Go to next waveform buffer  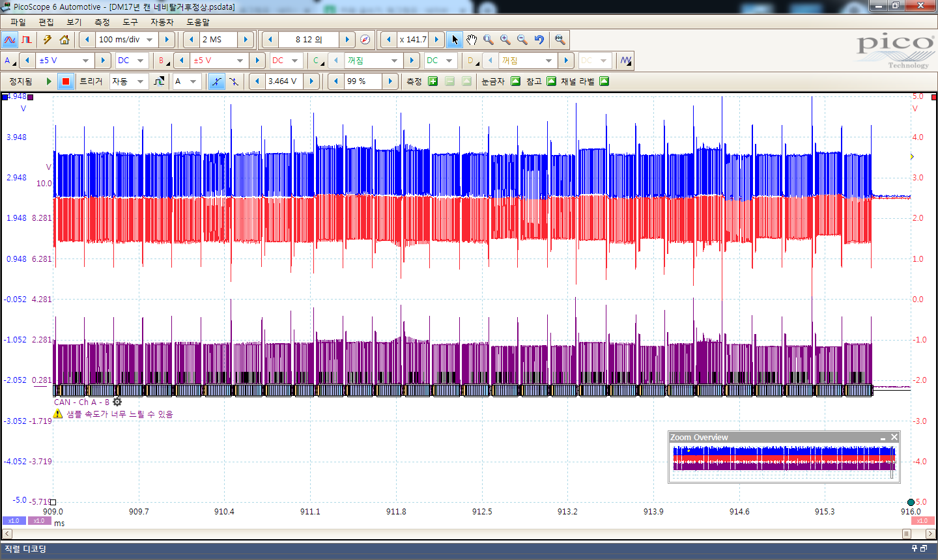[347, 40]
